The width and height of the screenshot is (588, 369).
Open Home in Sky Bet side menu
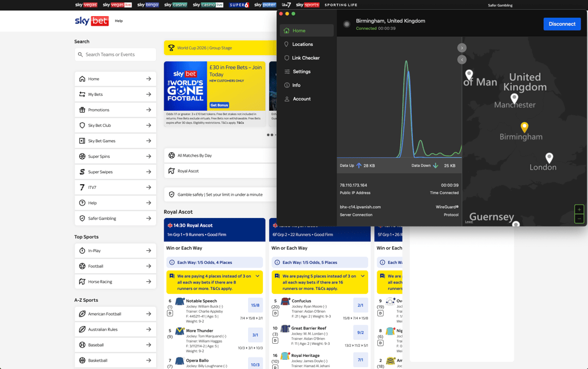pos(115,79)
